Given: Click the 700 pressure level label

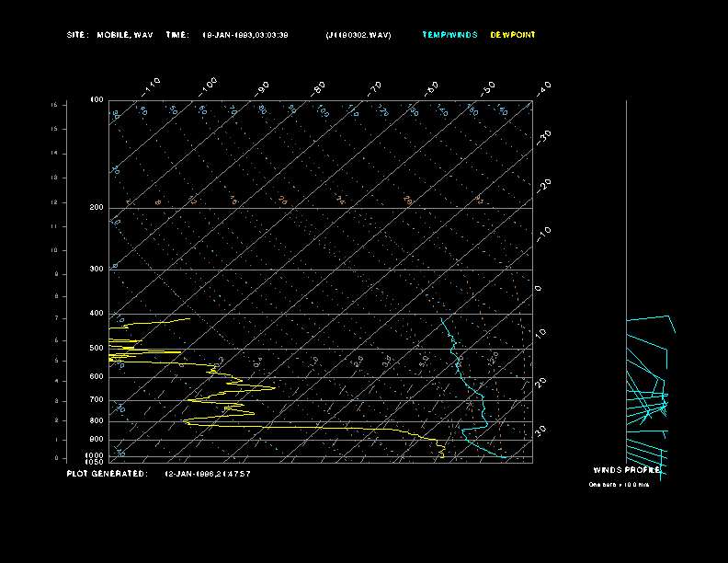Looking at the screenshot, I should pos(97,400).
